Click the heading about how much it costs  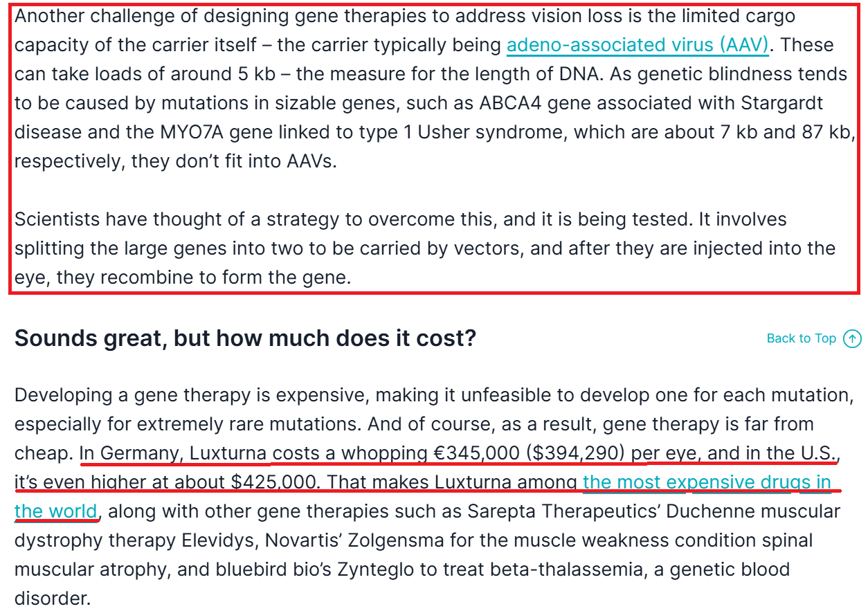point(245,338)
